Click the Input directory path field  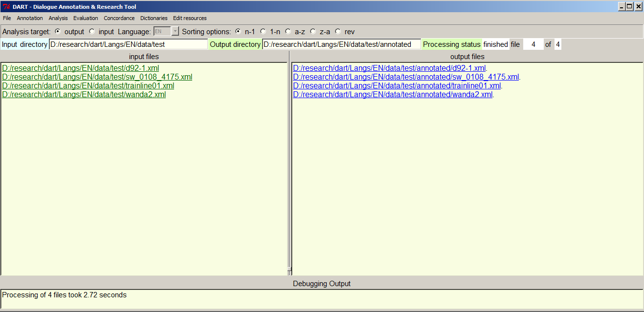coord(128,44)
